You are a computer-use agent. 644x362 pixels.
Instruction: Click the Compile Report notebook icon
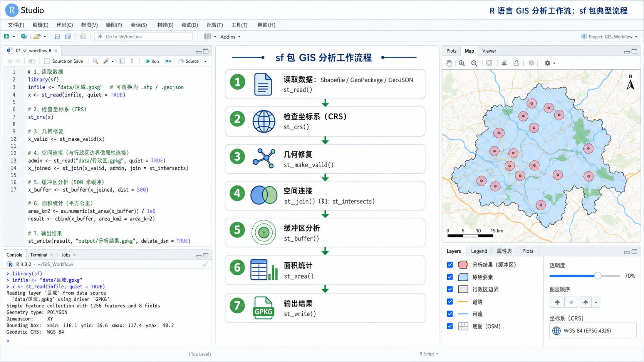point(122,61)
